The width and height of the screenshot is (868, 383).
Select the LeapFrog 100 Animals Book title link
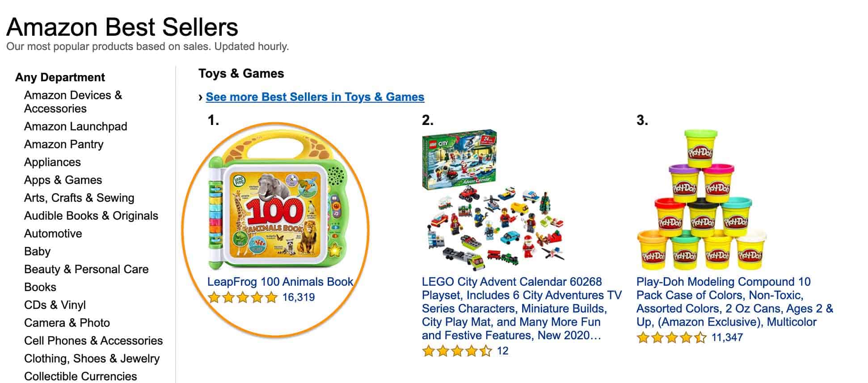point(280,282)
